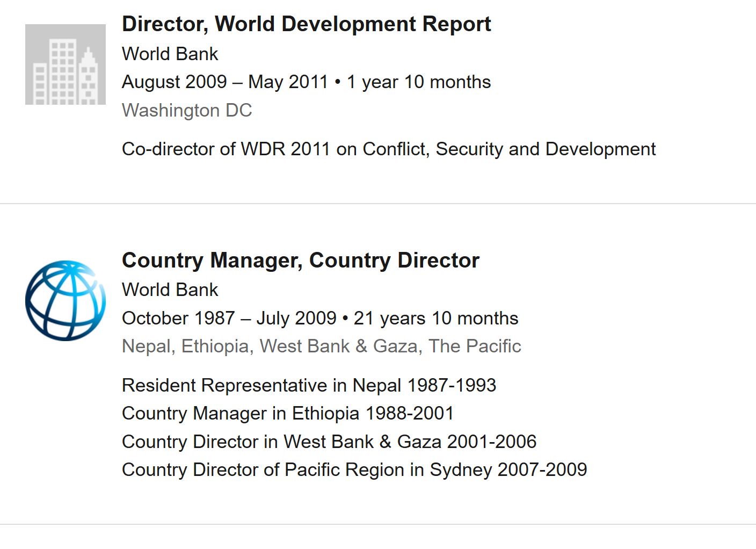Viewport: 756px width, 549px height.
Task: Click the bottom divider below the Sydney line
Action: click(x=378, y=524)
